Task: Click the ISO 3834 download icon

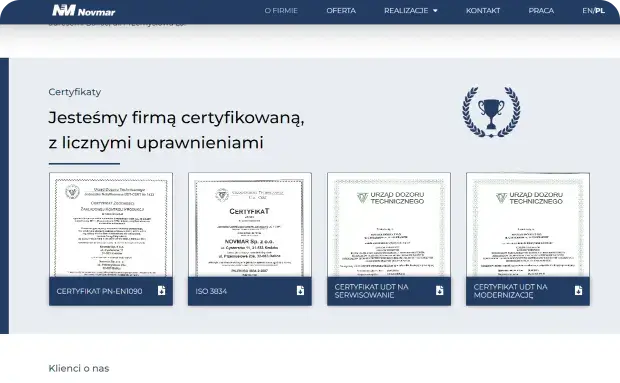Action: point(300,291)
